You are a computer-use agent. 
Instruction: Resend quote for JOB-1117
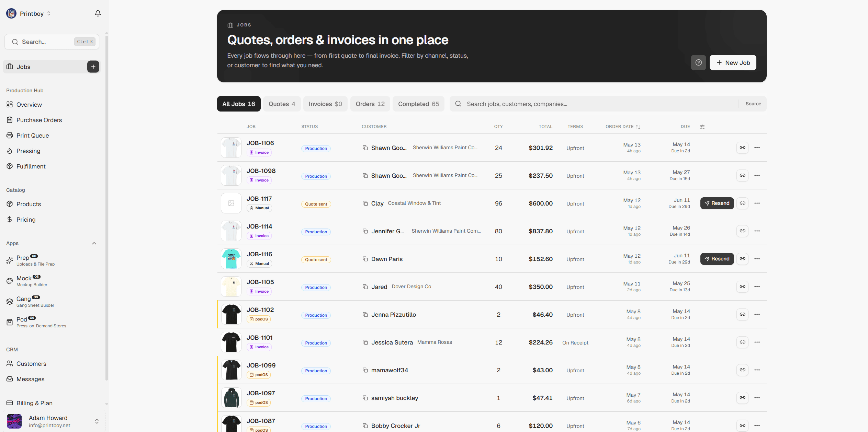click(x=717, y=203)
